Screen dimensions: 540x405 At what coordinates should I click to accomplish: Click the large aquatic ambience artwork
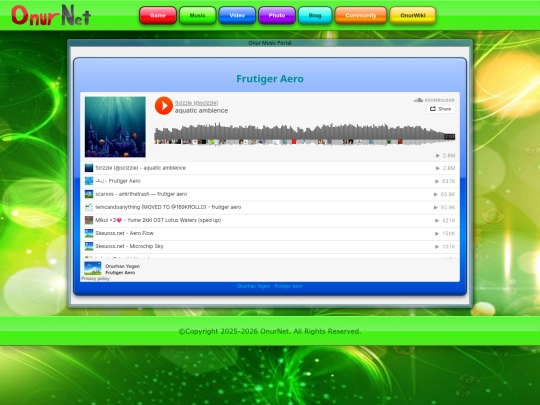click(x=115, y=127)
